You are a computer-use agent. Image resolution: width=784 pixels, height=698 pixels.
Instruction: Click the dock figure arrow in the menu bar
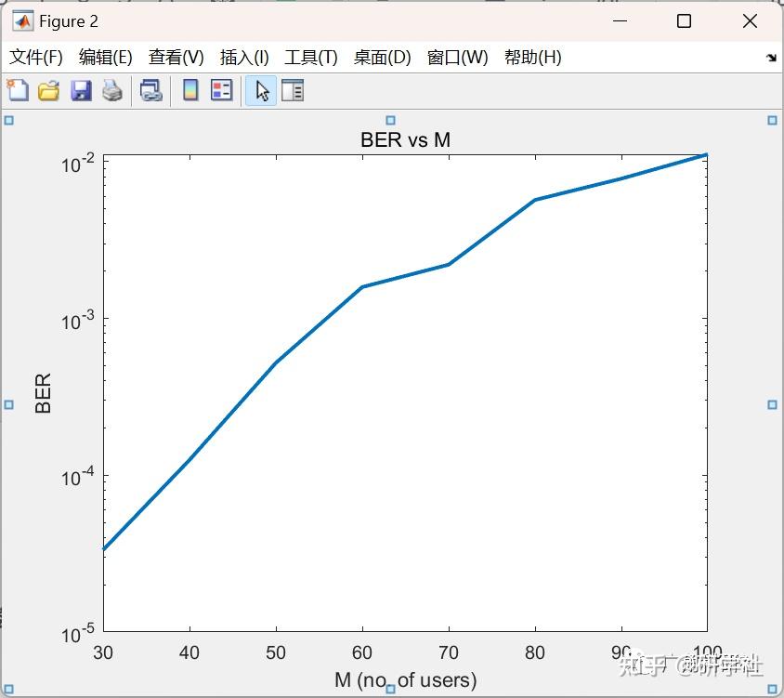pos(771,58)
